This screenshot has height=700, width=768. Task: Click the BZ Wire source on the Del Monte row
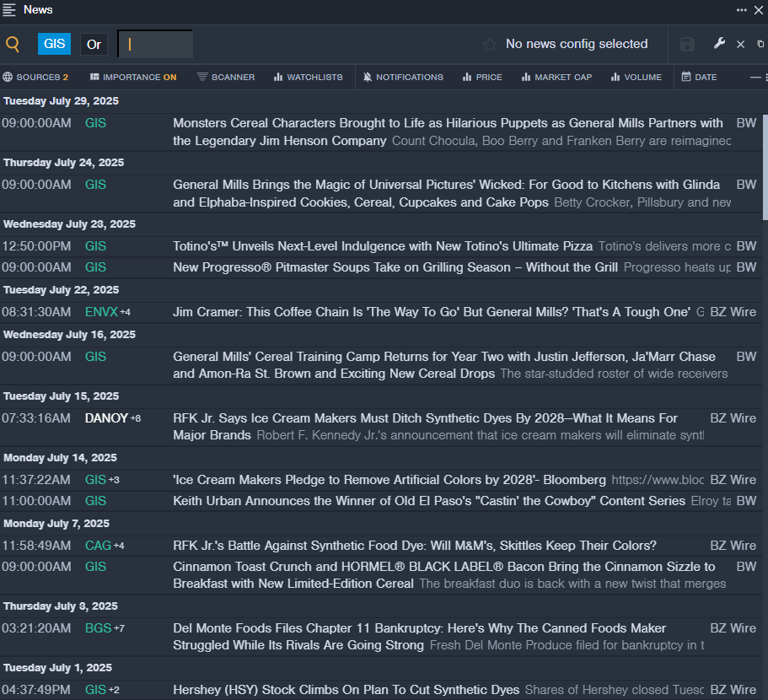[x=733, y=628]
